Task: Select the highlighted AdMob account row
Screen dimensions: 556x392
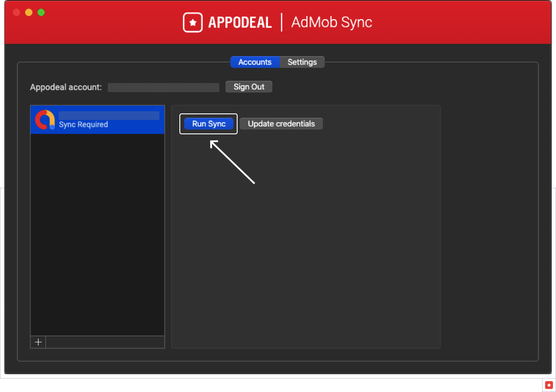Action: [97, 120]
